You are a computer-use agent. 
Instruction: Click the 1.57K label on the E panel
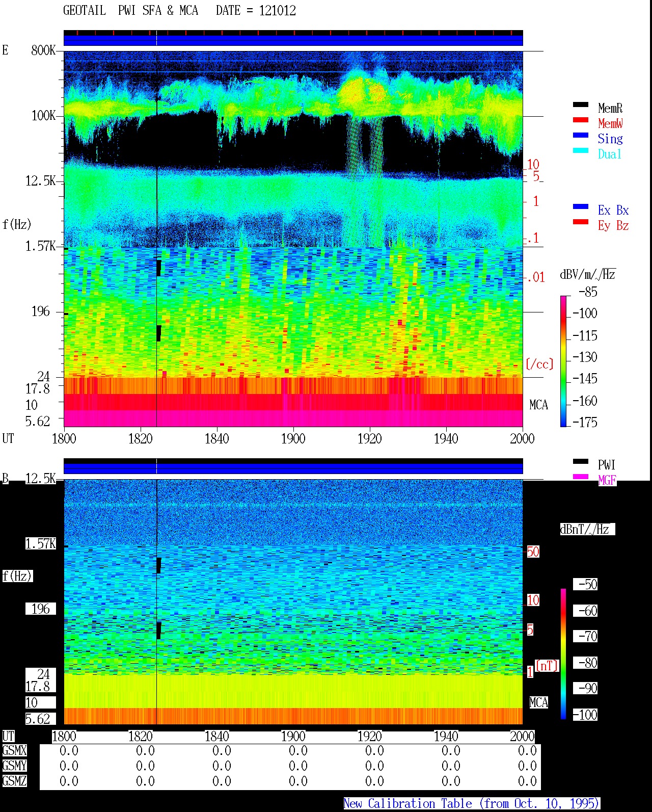click(41, 246)
